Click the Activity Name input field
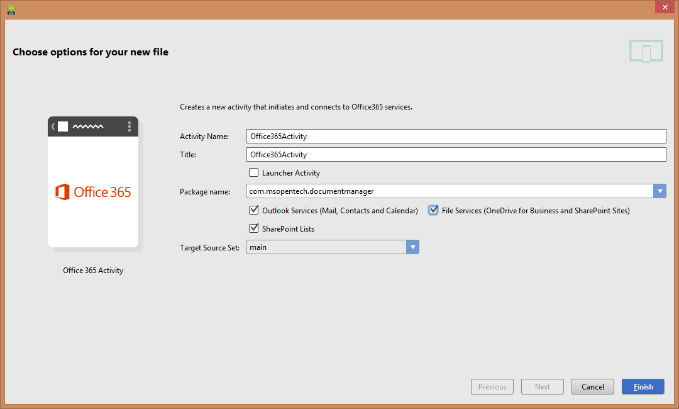The height and width of the screenshot is (409, 679). point(456,136)
